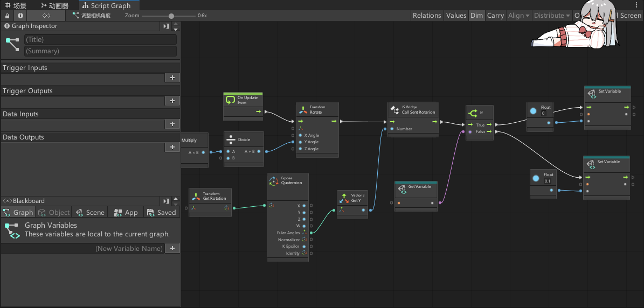
Task: Click the Expose Quaternion node icon
Action: [274, 180]
